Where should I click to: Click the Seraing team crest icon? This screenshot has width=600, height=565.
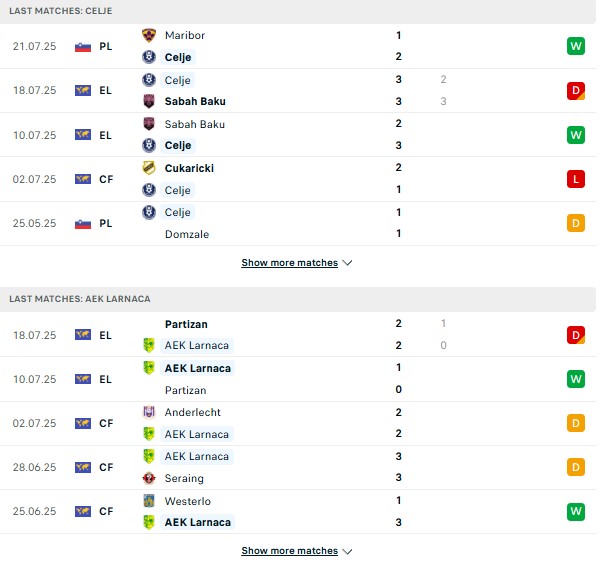point(149,478)
